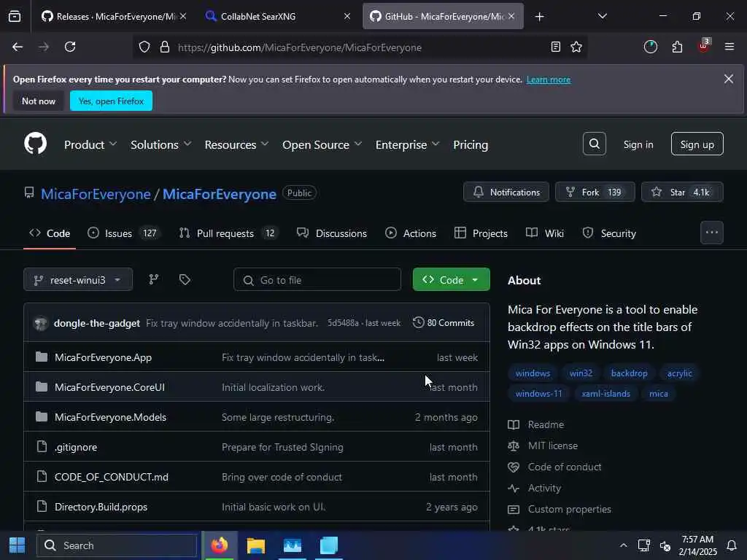The width and height of the screenshot is (747, 560).
Task: Open the GitHub search magnifier button
Action: pos(594,144)
